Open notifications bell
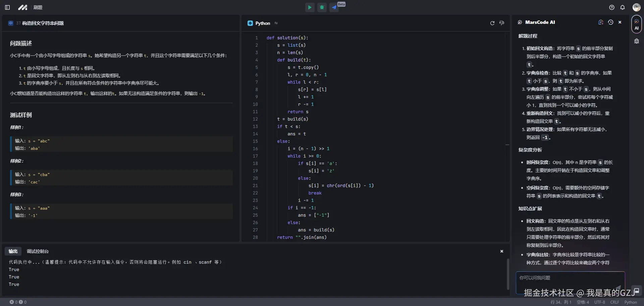This screenshot has height=306, width=644. [623, 7]
